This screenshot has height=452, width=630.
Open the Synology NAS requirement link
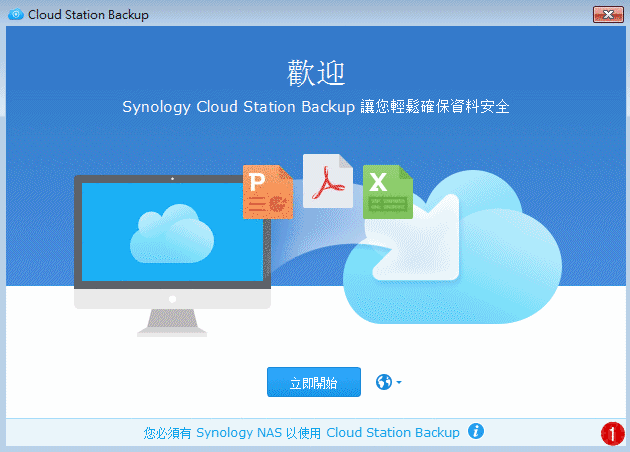tap(301, 433)
